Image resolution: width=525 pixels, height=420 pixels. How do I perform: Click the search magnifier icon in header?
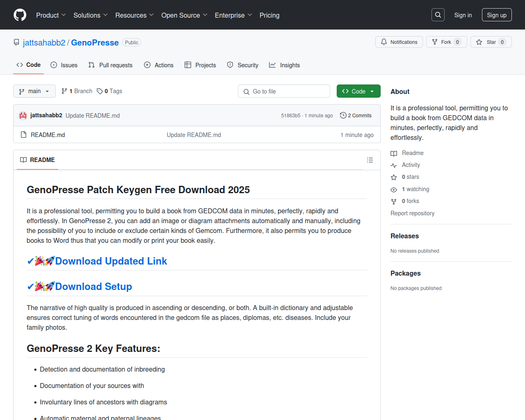tap(438, 15)
